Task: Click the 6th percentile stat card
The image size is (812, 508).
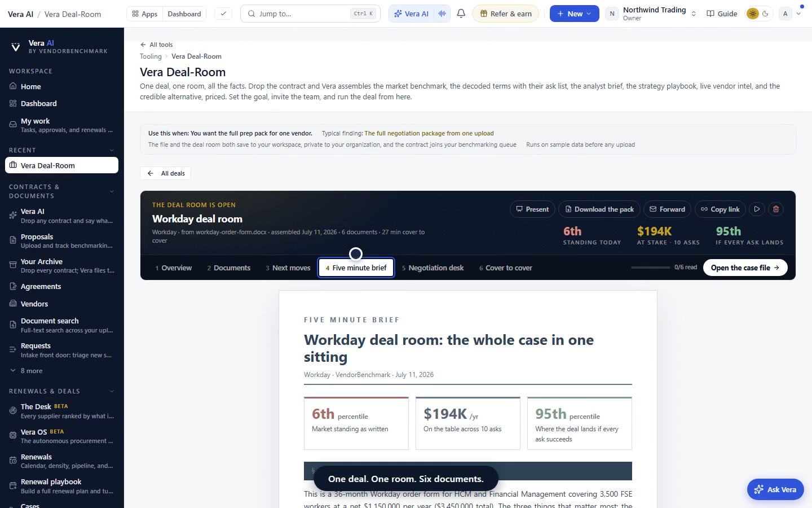Action: [356, 423]
